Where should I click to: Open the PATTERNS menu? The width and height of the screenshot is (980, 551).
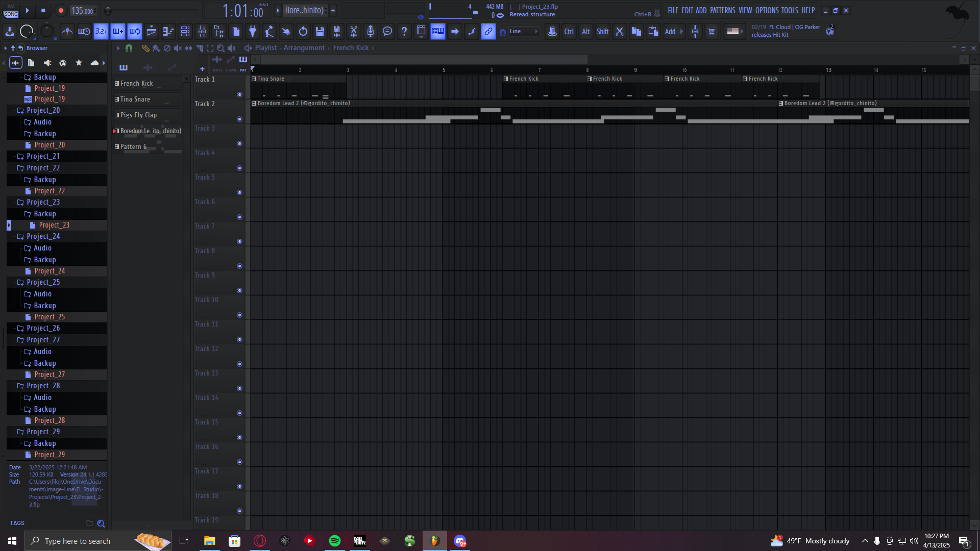click(x=722, y=10)
